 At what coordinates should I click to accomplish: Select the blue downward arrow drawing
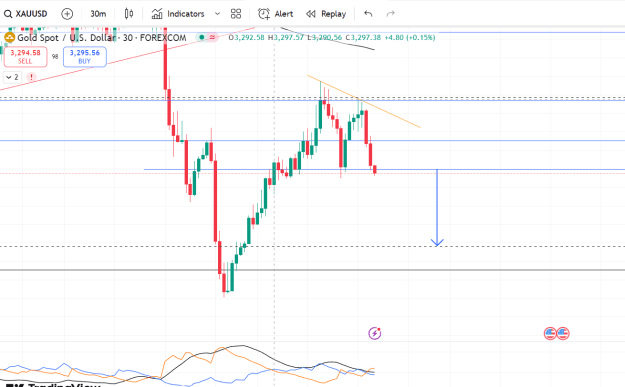pos(437,207)
